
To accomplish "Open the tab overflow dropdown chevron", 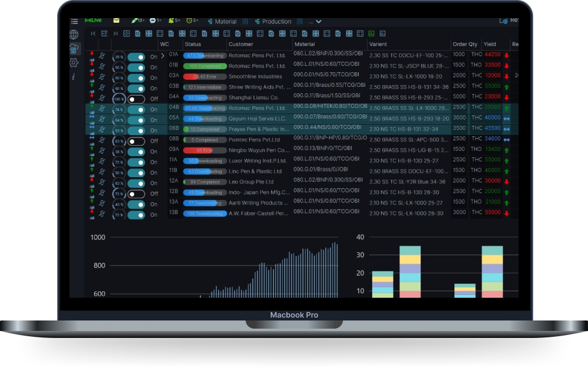I will pos(318,22).
